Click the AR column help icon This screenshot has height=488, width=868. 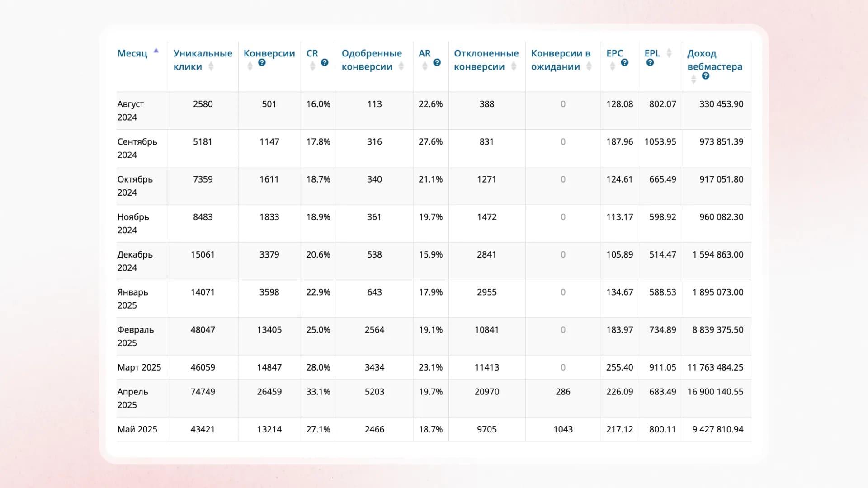click(x=437, y=63)
